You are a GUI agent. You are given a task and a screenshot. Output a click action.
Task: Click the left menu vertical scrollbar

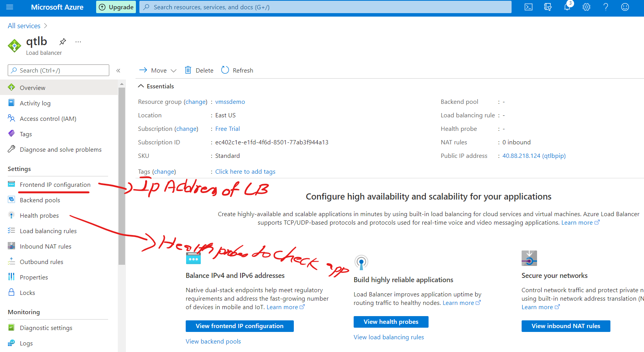click(x=122, y=176)
